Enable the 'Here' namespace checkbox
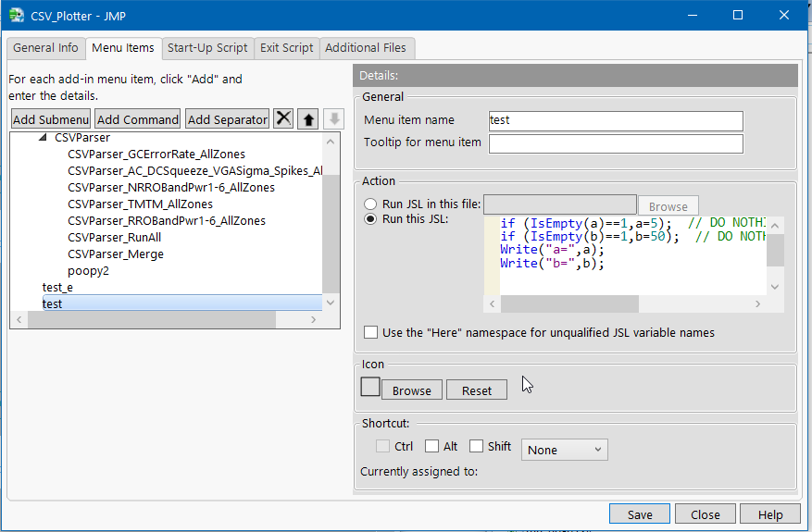 tap(370, 332)
